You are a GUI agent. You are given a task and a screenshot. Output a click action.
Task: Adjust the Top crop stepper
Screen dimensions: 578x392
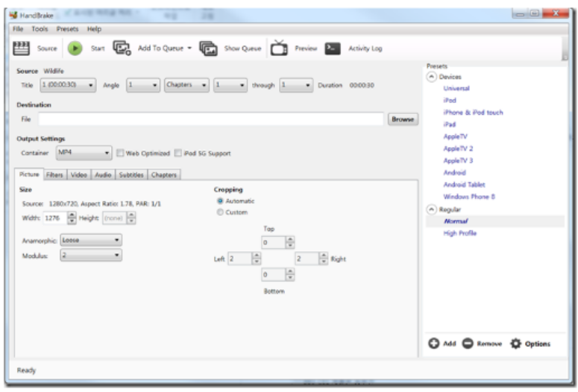point(290,242)
